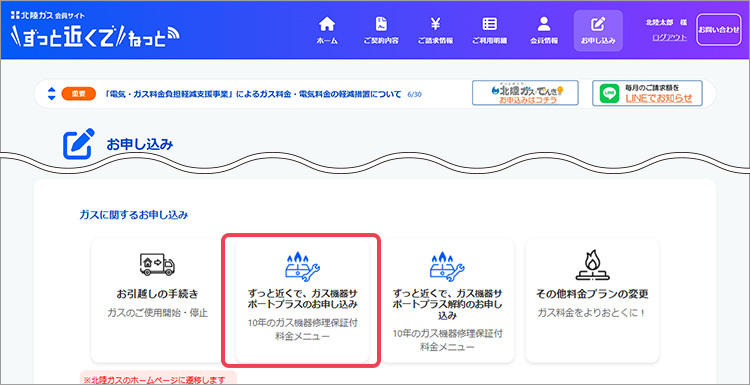Click ガスに関するお申し込み section heading
The image size is (750, 385).
[x=134, y=215]
